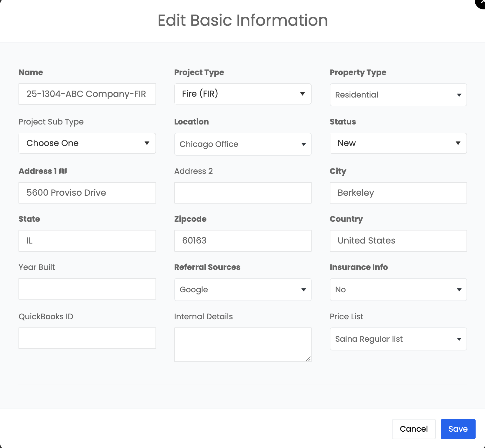485x448 pixels.
Task: Open the Status dropdown showing New
Action: (x=398, y=143)
